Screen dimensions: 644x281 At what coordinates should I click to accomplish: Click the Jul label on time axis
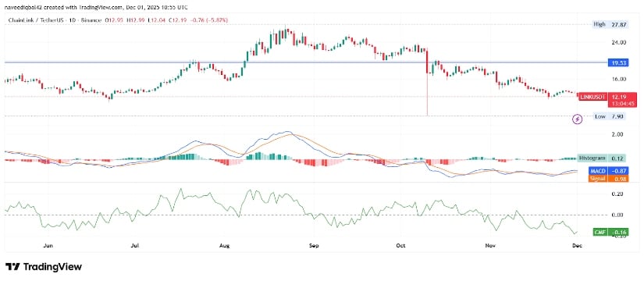(135, 246)
